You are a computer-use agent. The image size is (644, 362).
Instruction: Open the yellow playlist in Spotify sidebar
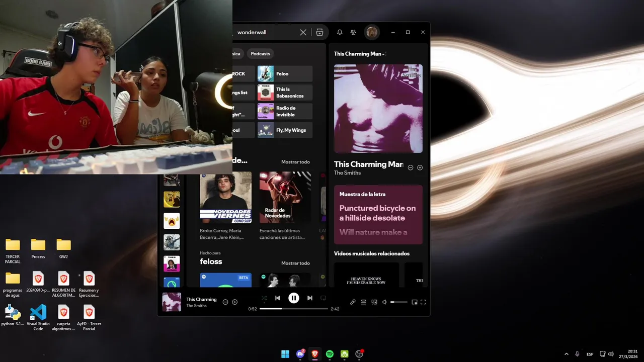pos(172,200)
